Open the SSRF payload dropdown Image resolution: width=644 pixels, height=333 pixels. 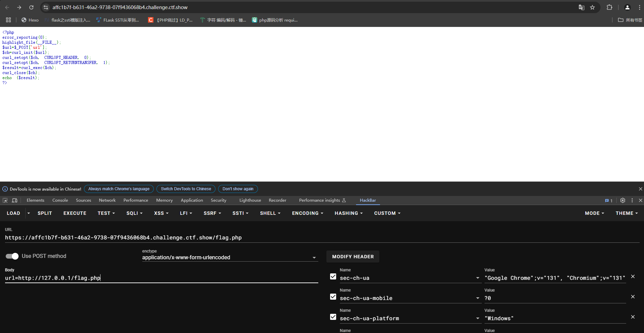[212, 213]
